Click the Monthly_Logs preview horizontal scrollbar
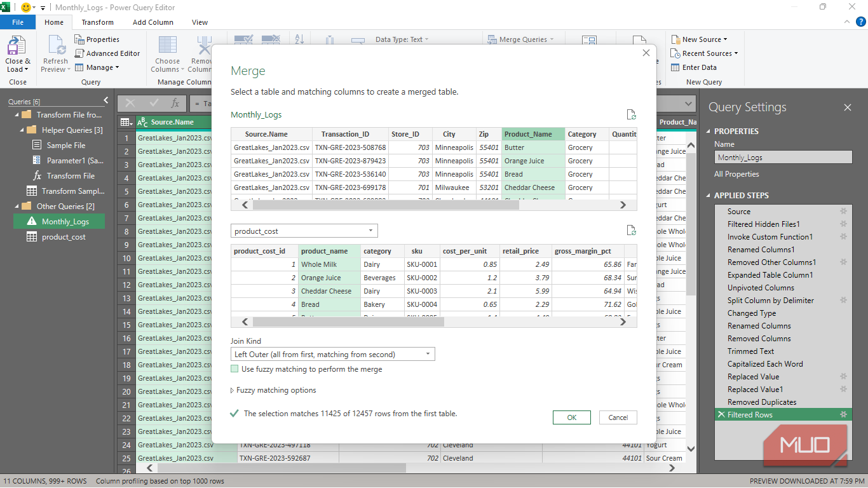This screenshot has height=488, width=868. (386, 205)
